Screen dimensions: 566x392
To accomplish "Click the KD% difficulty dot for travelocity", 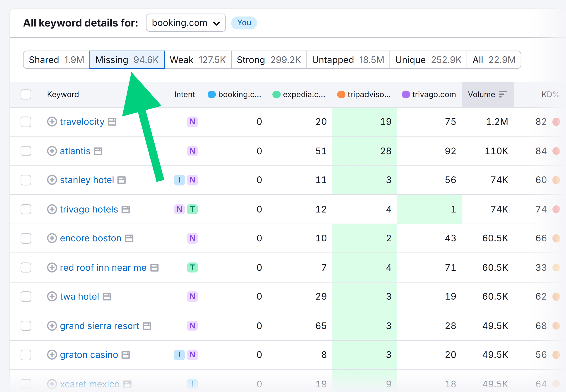I will tap(556, 122).
